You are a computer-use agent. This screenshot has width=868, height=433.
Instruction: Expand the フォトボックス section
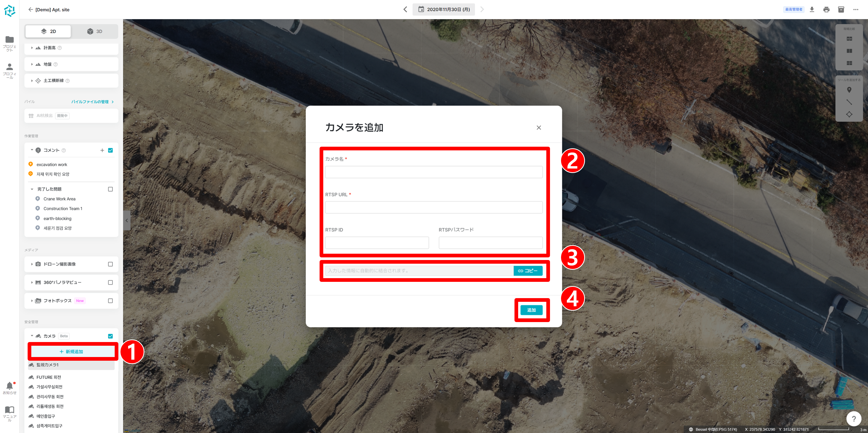coord(32,300)
